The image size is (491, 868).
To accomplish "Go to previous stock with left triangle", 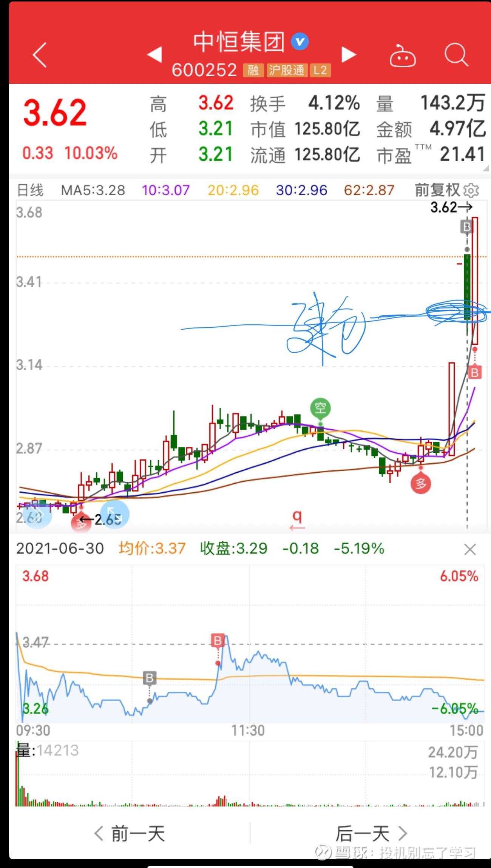I will click(x=154, y=54).
